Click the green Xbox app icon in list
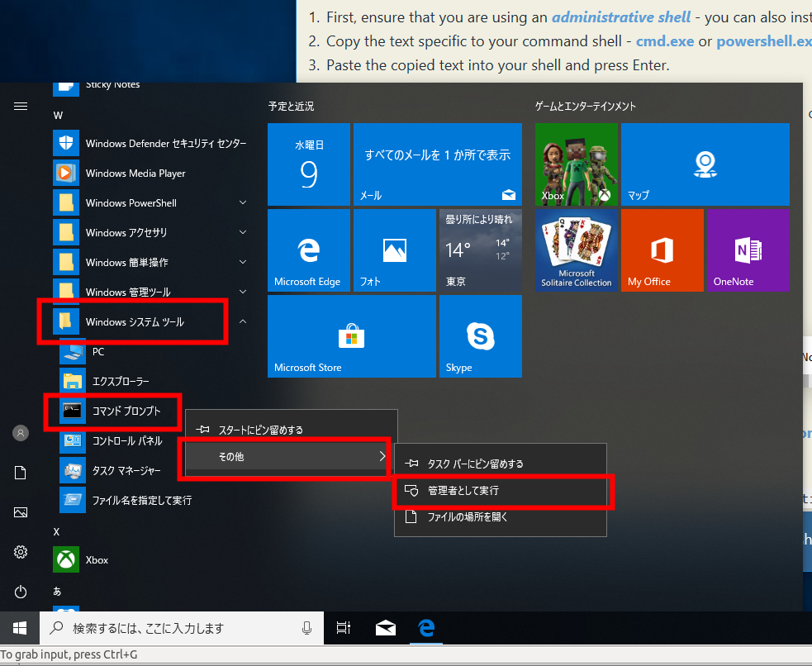Screen dimensions: 812x666 (x=66, y=559)
